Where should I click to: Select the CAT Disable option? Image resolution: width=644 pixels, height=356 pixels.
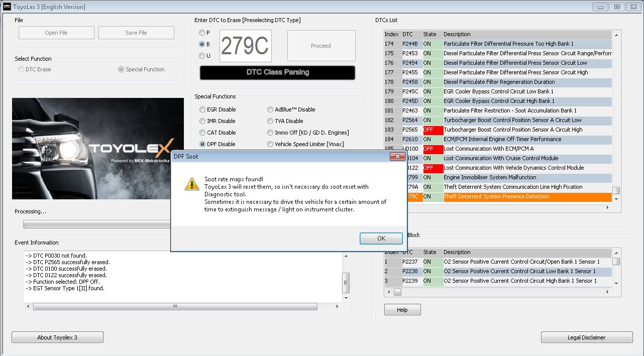[202, 133]
